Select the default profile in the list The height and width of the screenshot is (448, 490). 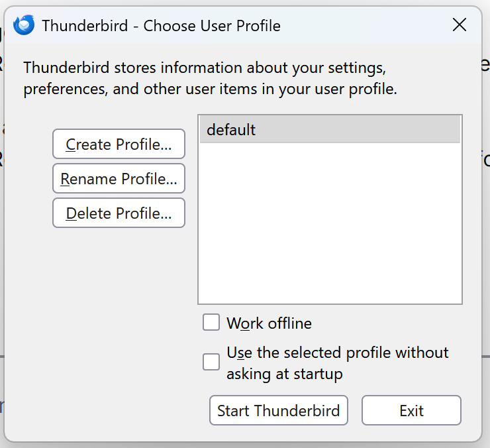pos(330,130)
